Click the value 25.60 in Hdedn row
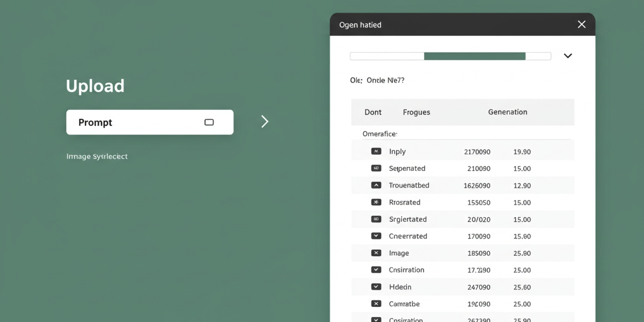The height and width of the screenshot is (322, 644). tap(522, 287)
